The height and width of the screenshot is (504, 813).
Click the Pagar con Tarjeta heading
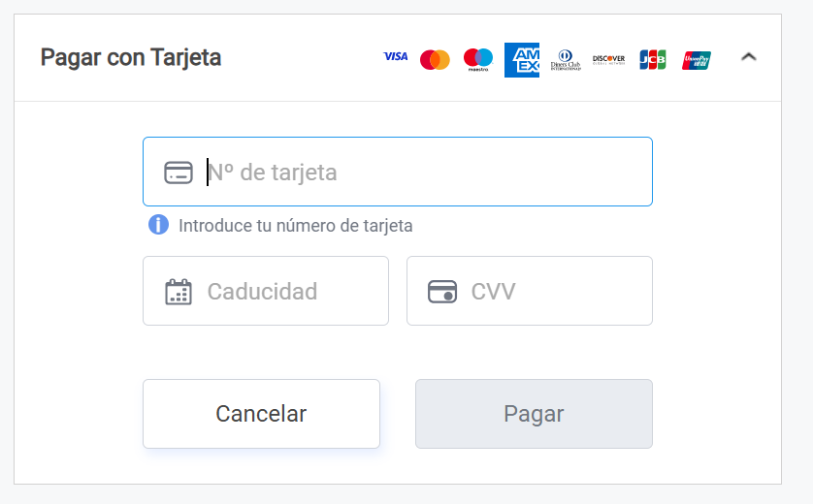pyautogui.click(x=131, y=57)
